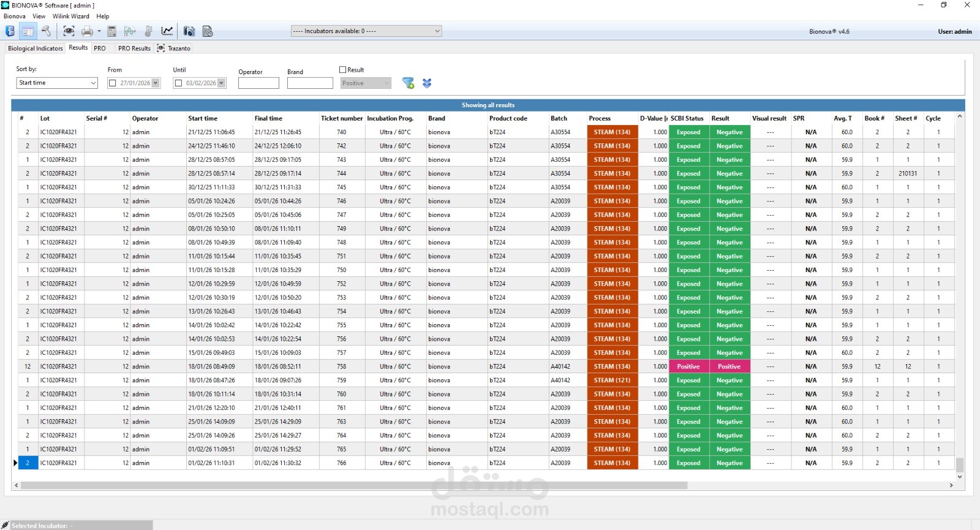Open the Help menu
The height and width of the screenshot is (530, 980).
pyautogui.click(x=103, y=17)
